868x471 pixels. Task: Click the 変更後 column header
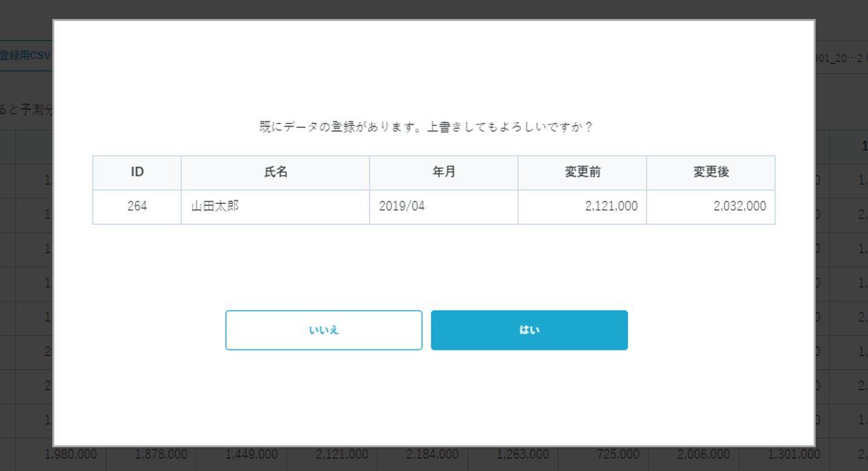coord(710,172)
